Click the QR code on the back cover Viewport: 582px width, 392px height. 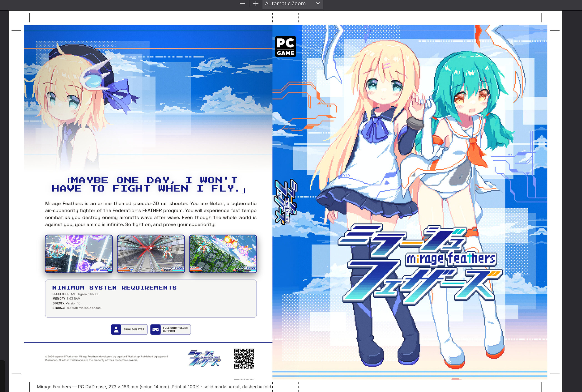(244, 359)
